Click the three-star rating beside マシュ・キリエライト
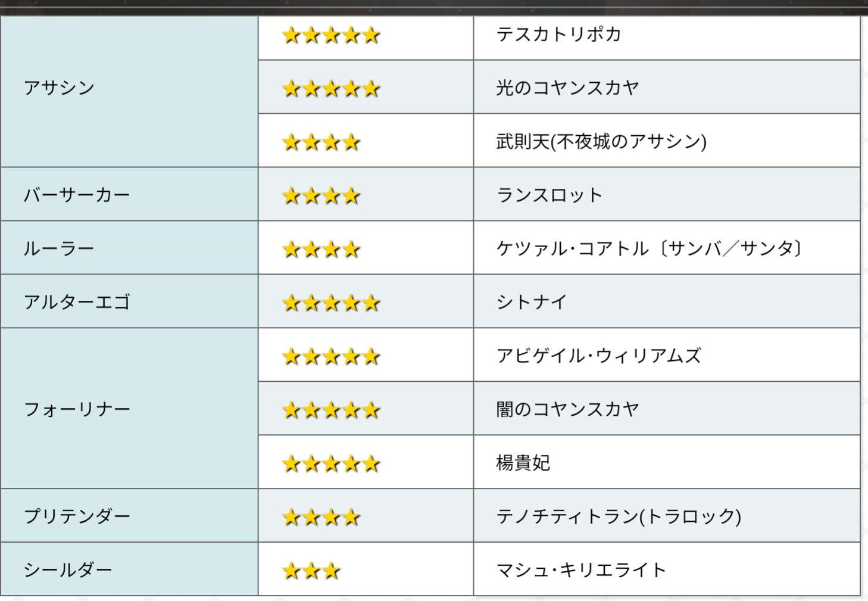This screenshot has width=868, height=601. [x=311, y=571]
